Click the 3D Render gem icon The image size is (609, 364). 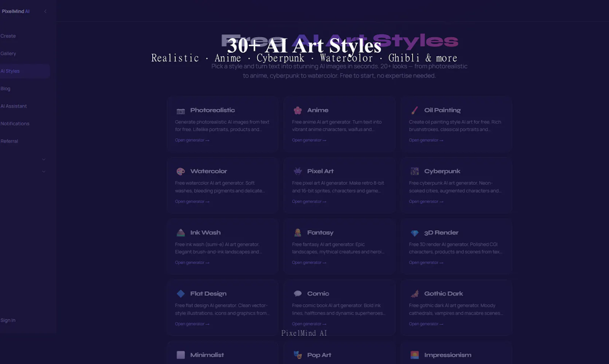(415, 233)
